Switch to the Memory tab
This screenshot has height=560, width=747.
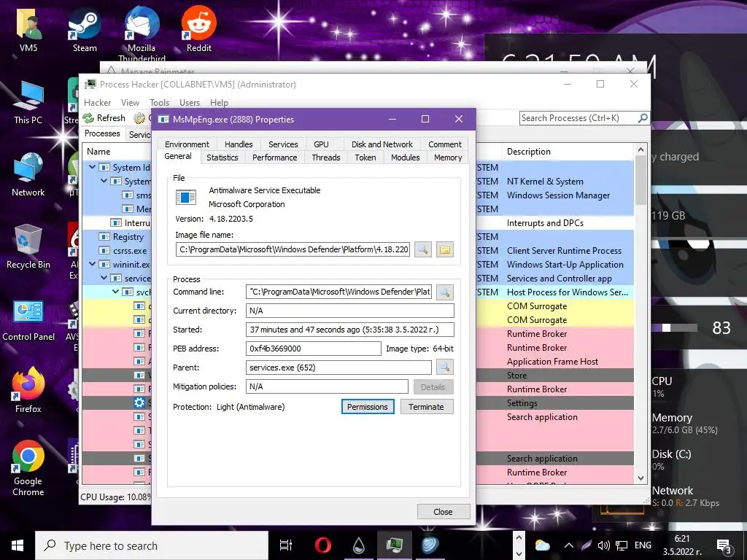click(x=448, y=157)
